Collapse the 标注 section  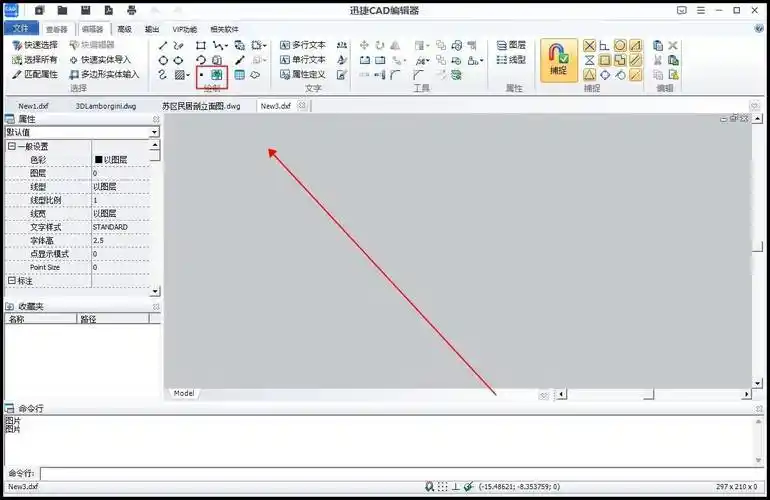[12, 281]
